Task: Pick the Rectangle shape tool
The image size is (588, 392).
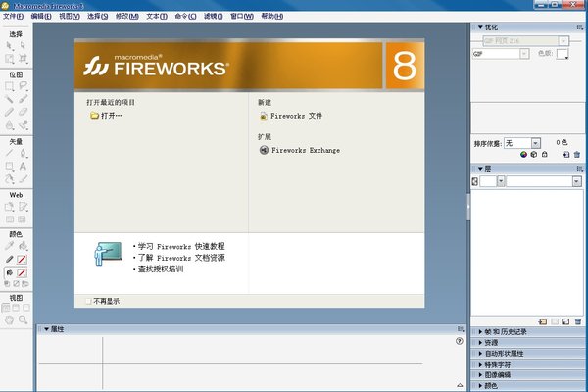Action: point(10,167)
